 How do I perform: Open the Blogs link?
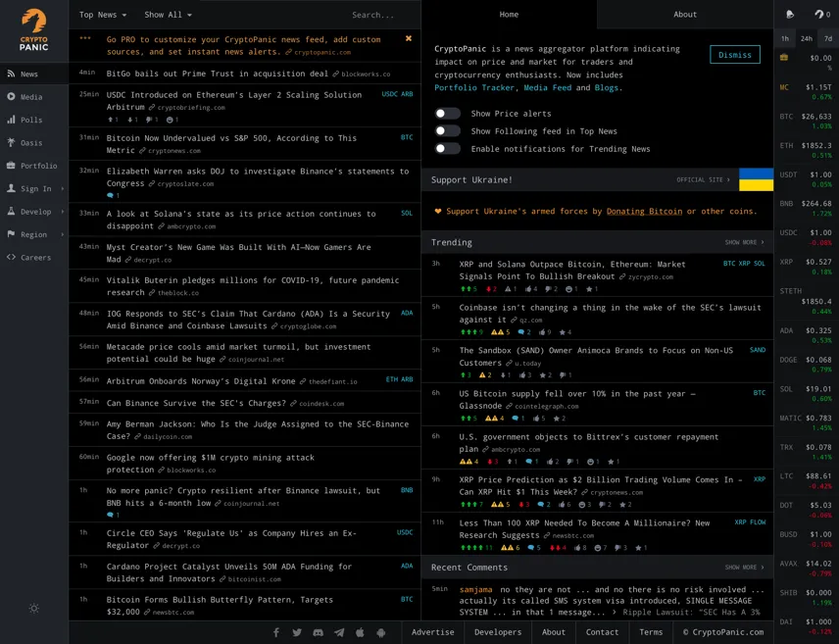point(607,88)
